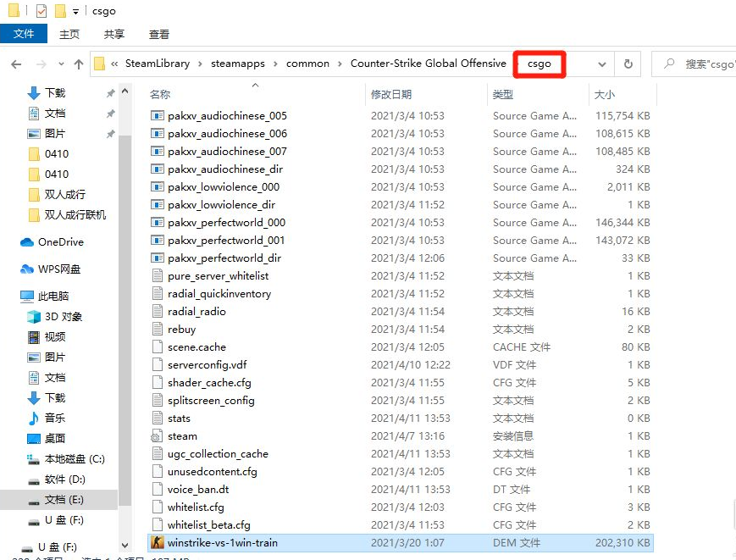736x560 pixels.
Task: Click the common breadcrumb
Action: tap(308, 64)
